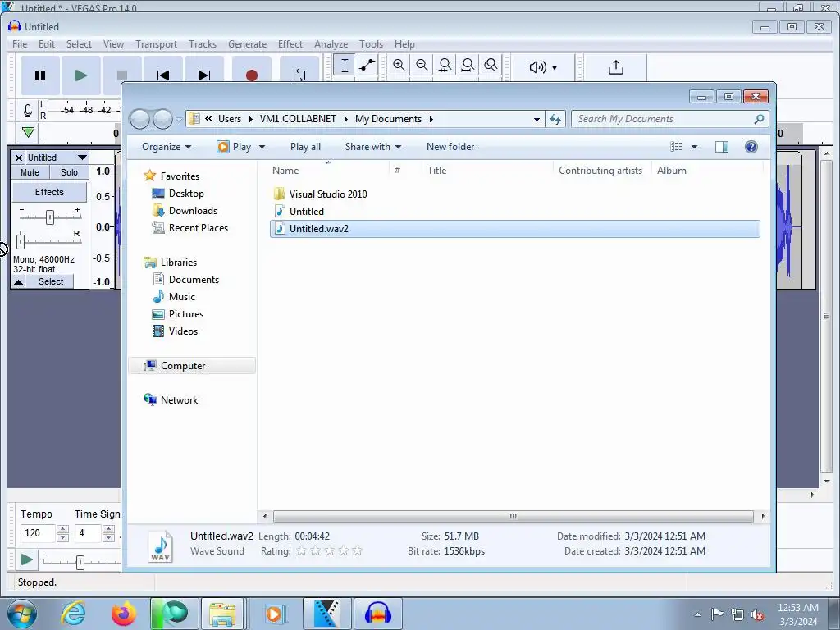The height and width of the screenshot is (630, 840).
Task: Click the green Play button in Audacity
Action: (81, 75)
